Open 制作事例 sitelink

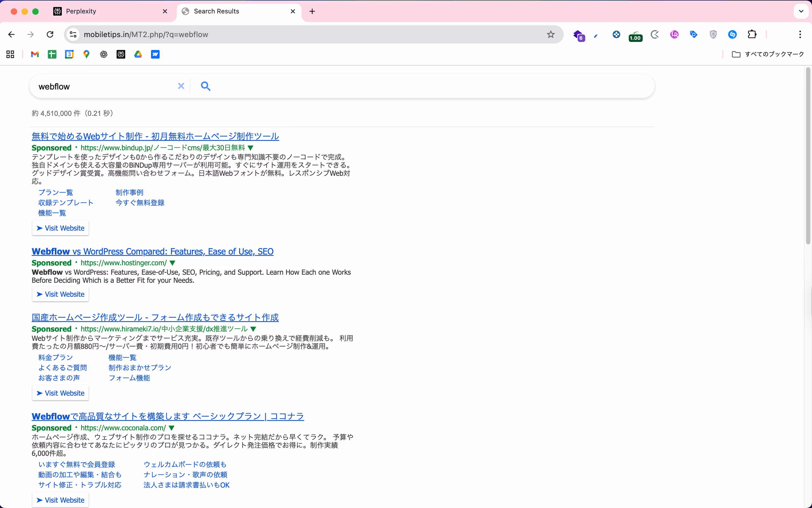(129, 192)
